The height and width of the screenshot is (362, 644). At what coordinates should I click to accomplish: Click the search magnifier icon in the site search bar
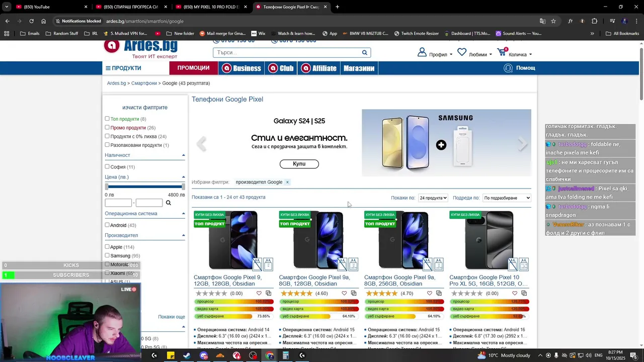pos(365,52)
